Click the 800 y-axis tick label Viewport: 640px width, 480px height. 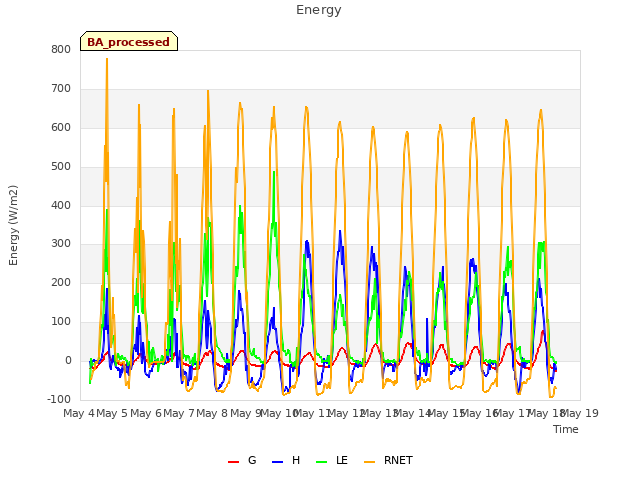click(x=61, y=49)
